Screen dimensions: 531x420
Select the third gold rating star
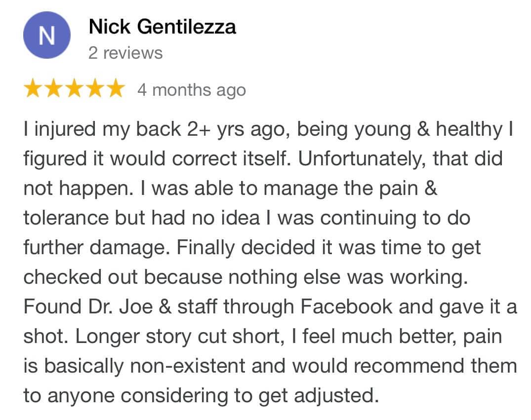(x=74, y=89)
